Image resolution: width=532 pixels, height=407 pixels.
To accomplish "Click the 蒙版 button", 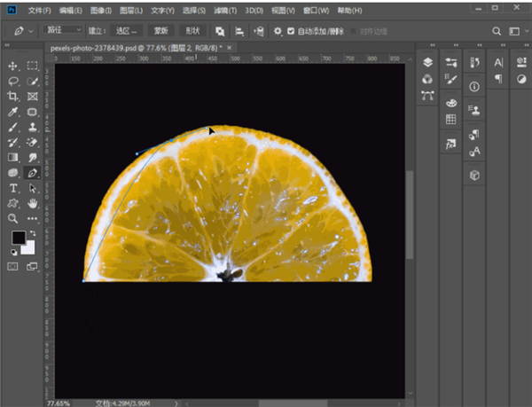I will pyautogui.click(x=160, y=30).
